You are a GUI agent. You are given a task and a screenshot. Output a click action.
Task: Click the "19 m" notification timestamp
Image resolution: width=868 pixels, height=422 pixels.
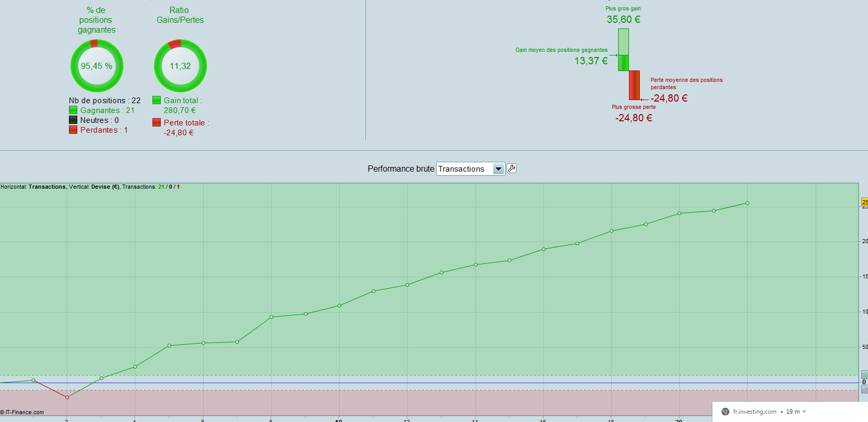tap(793, 412)
